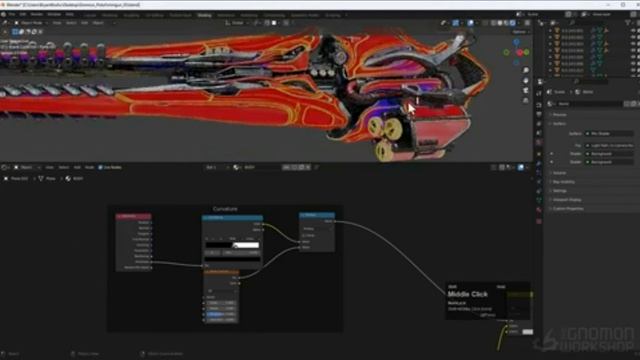
Task: Expand the Volume panel
Action: pyautogui.click(x=559, y=173)
